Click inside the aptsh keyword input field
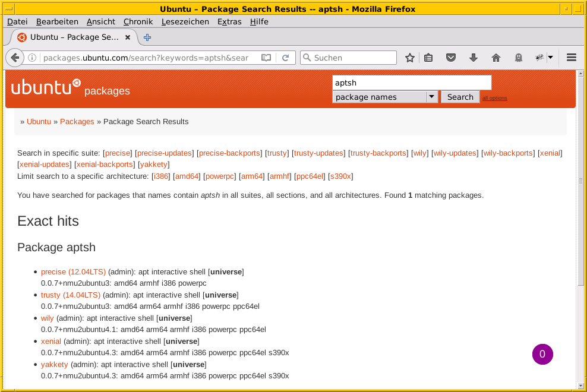This screenshot has width=587, height=392. click(411, 82)
